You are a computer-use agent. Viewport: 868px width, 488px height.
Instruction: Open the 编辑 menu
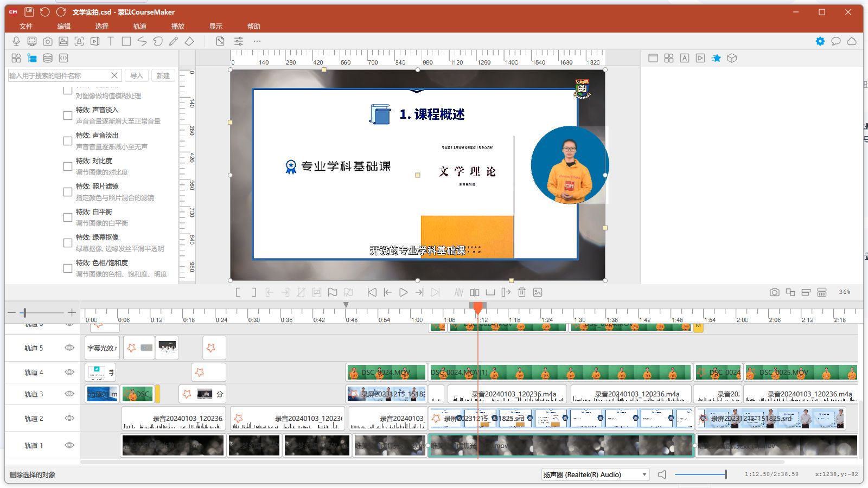[x=64, y=26]
